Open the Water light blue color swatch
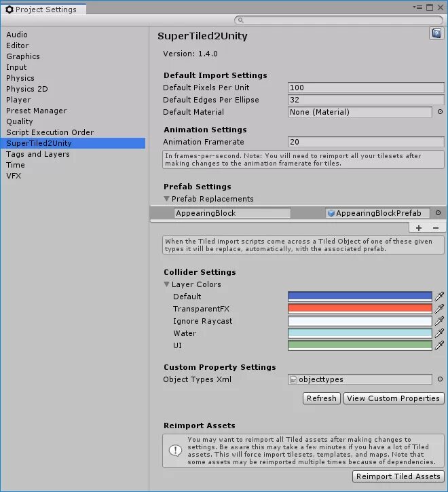Viewport: 448px width, 492px height. click(x=360, y=333)
